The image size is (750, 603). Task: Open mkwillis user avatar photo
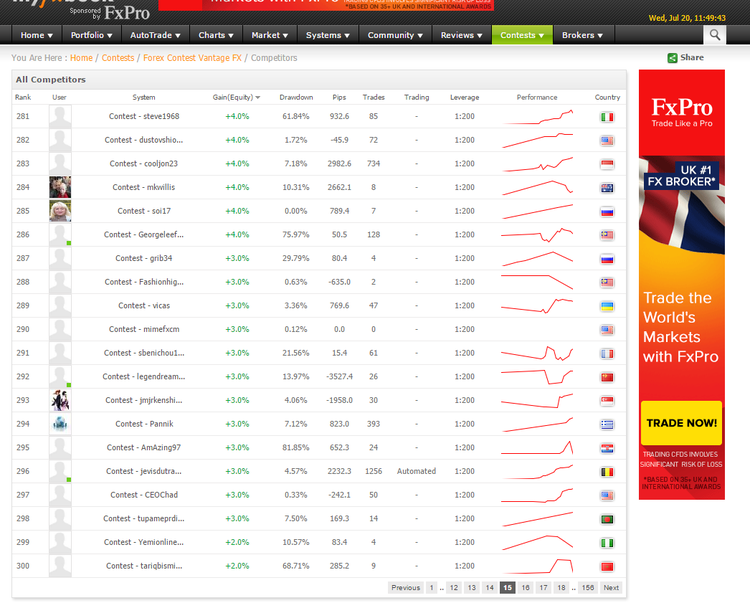60,187
